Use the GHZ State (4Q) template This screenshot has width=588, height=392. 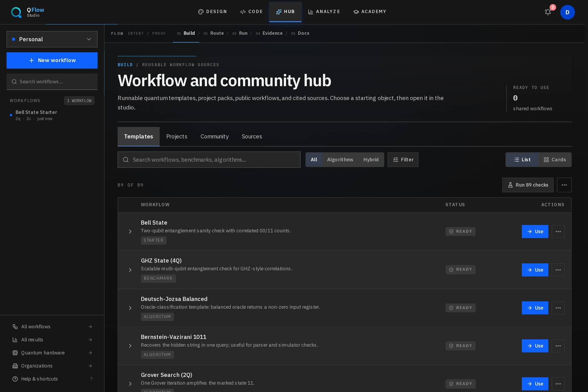[x=535, y=270]
